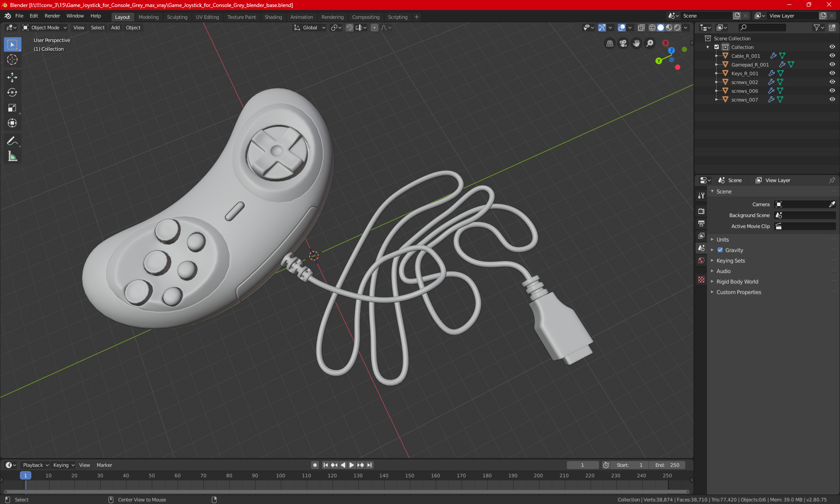Switch to orthographic grid view icon
The width and height of the screenshot is (840, 504).
point(609,43)
